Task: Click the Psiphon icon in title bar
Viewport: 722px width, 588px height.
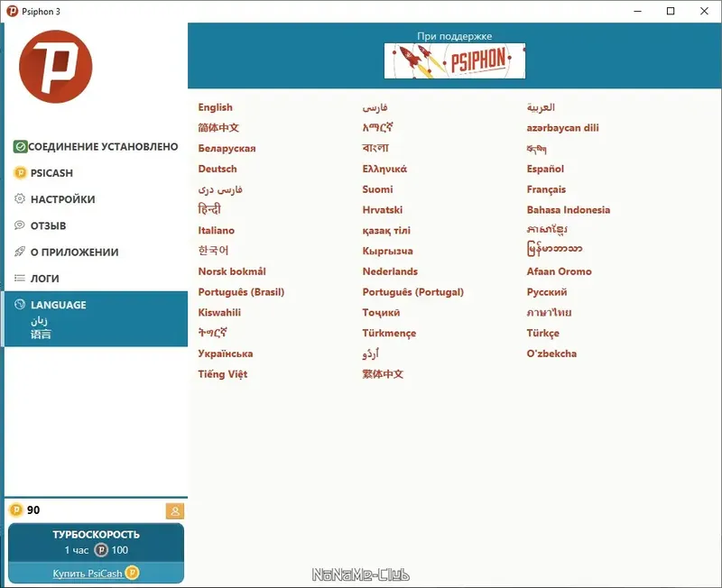Action: [13, 11]
